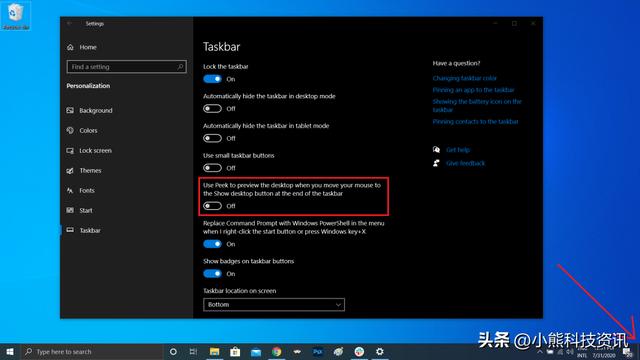Open Pinning contacts to the taskbar link
This screenshot has width=640, height=360.
coord(476,122)
